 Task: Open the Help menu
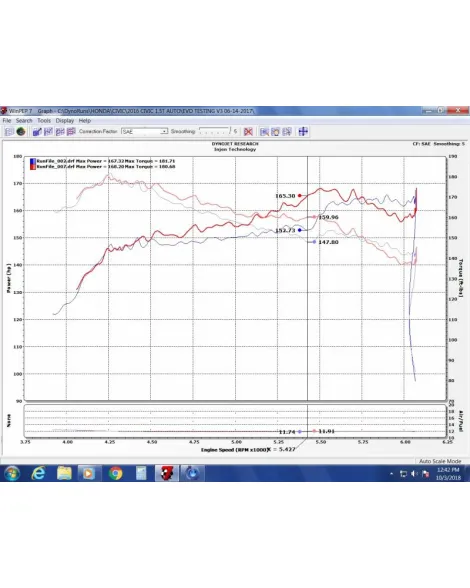pos(85,121)
